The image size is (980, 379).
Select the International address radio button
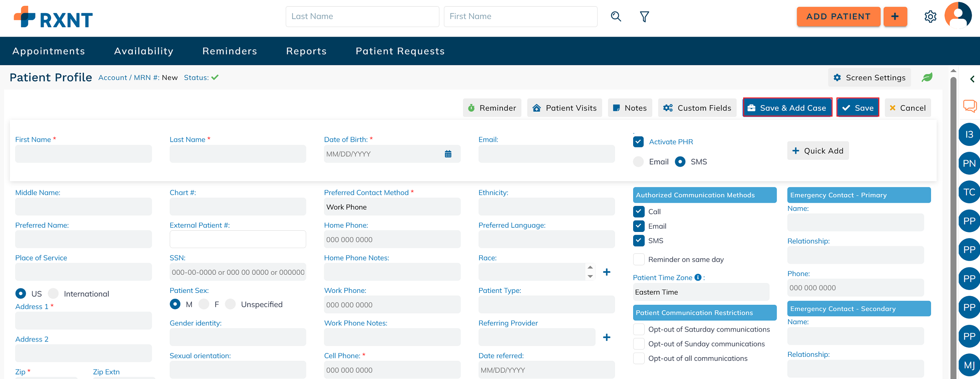click(x=54, y=294)
